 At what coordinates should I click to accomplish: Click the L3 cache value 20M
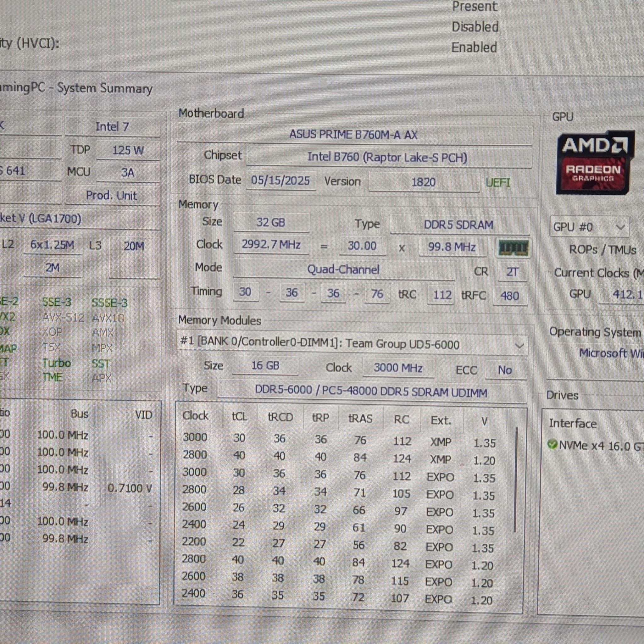[x=134, y=246]
